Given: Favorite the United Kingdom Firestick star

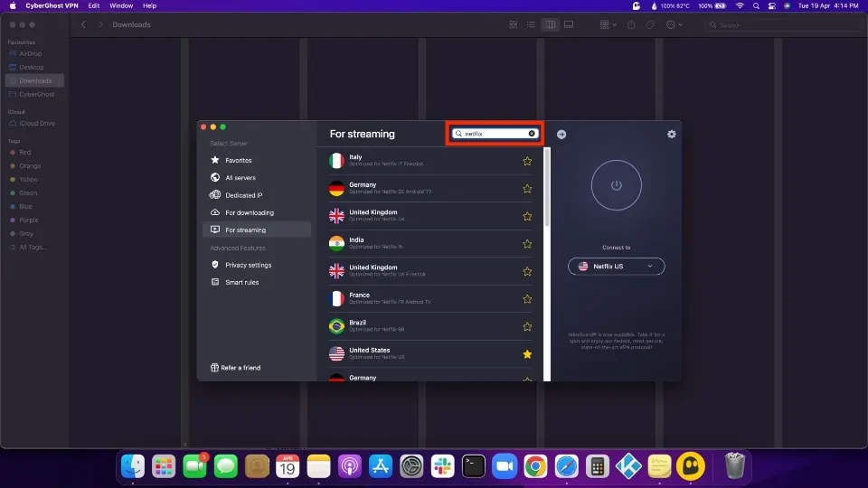Looking at the screenshot, I should point(527,272).
